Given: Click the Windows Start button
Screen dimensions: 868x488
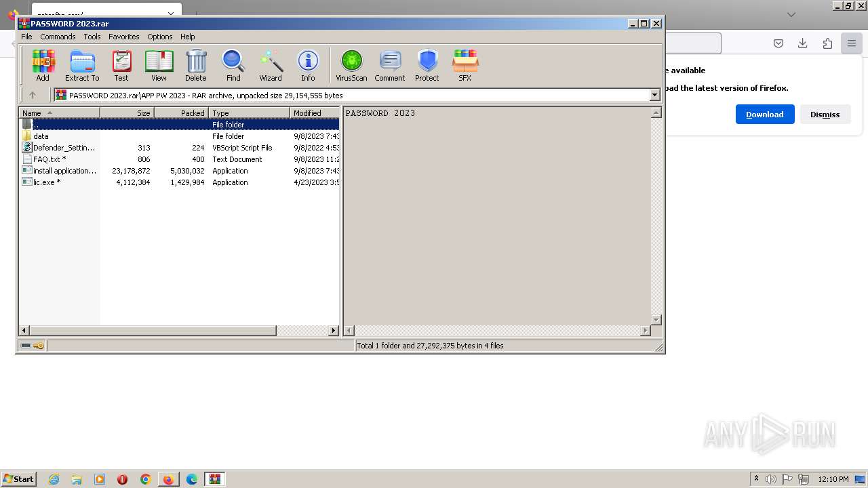Looking at the screenshot, I should (x=19, y=479).
